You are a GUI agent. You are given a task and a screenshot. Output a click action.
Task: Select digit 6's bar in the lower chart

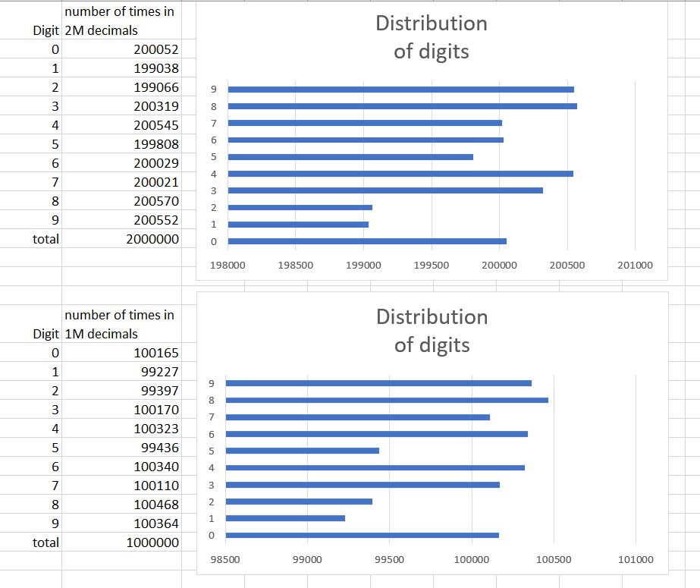[x=377, y=434]
